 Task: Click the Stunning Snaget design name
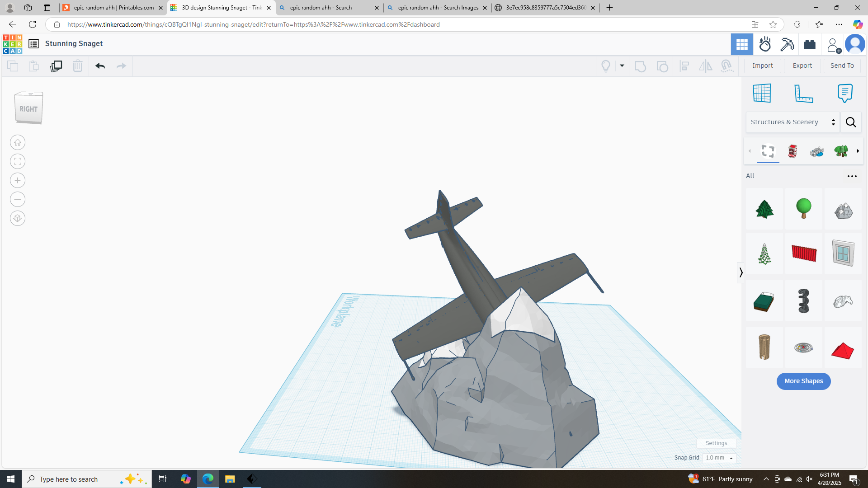[74, 43]
